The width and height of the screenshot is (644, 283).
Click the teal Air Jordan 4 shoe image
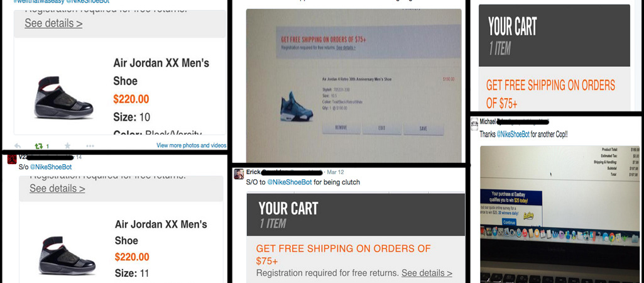click(x=297, y=106)
